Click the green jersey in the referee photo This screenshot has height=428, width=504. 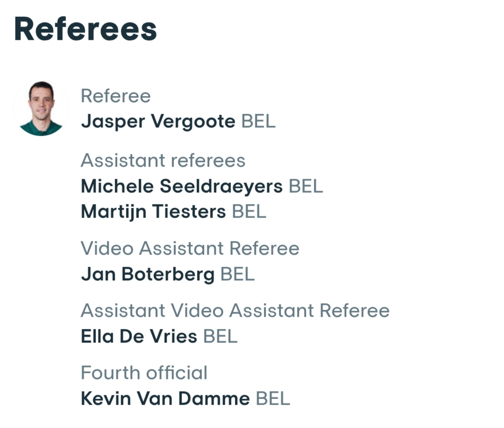pos(41,128)
